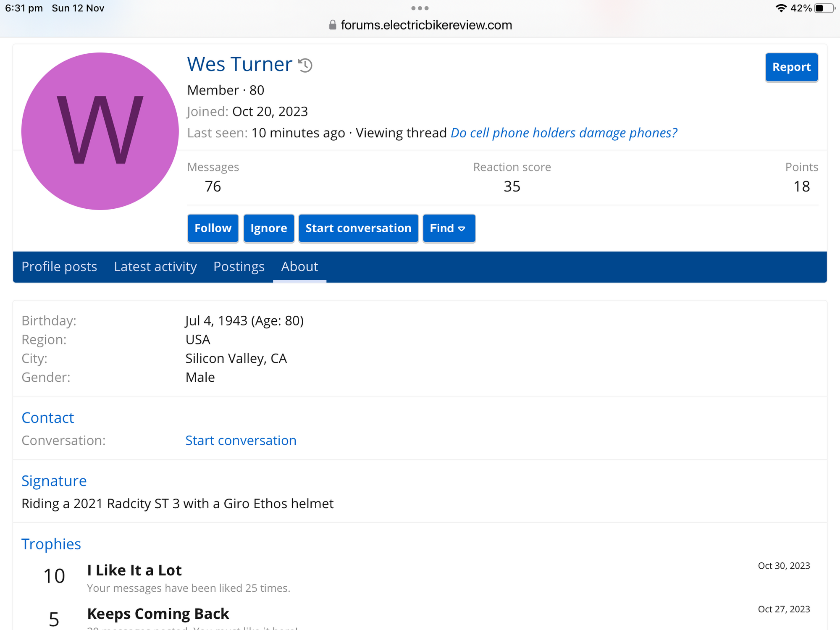Tap the forums.electricbikereview.com address field
This screenshot has width=840, height=630.
click(426, 25)
